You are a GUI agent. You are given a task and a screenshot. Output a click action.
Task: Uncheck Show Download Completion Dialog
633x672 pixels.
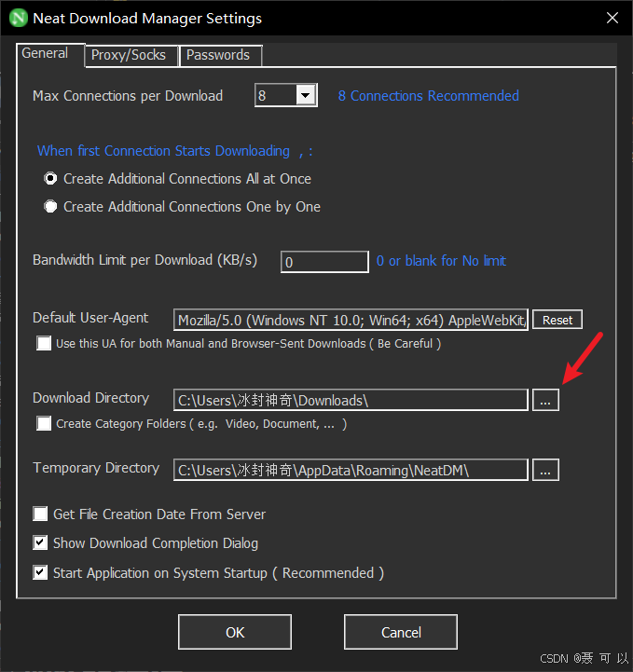40,543
